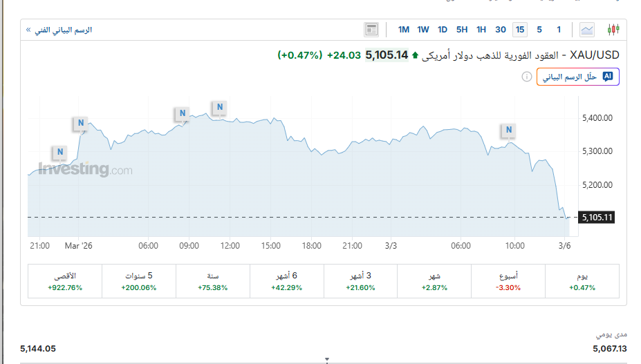Click the info icon beside the AI chart analysis button
Screen dimensions: 641x364
pyautogui.click(x=526, y=77)
